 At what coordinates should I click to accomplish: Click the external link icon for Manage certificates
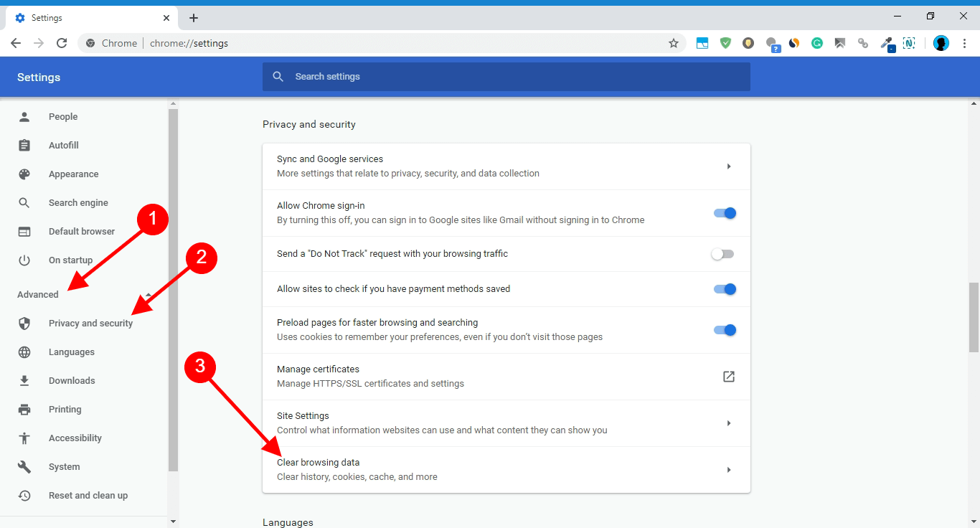pyautogui.click(x=729, y=377)
